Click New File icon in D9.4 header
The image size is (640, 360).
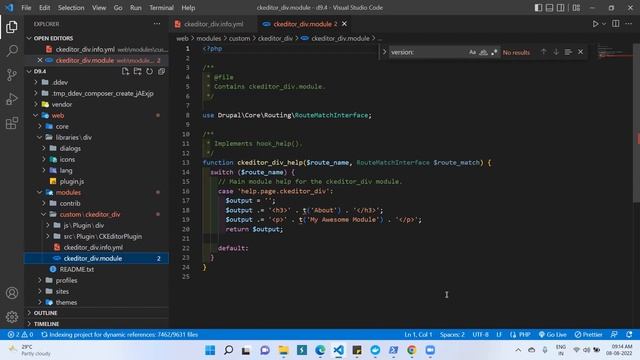pyautogui.click(x=125, y=71)
